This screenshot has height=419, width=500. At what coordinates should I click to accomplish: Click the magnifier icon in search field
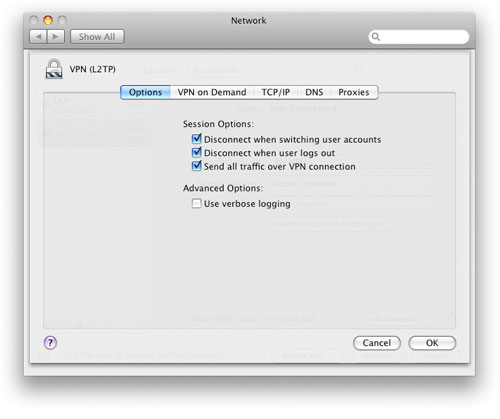pyautogui.click(x=376, y=37)
